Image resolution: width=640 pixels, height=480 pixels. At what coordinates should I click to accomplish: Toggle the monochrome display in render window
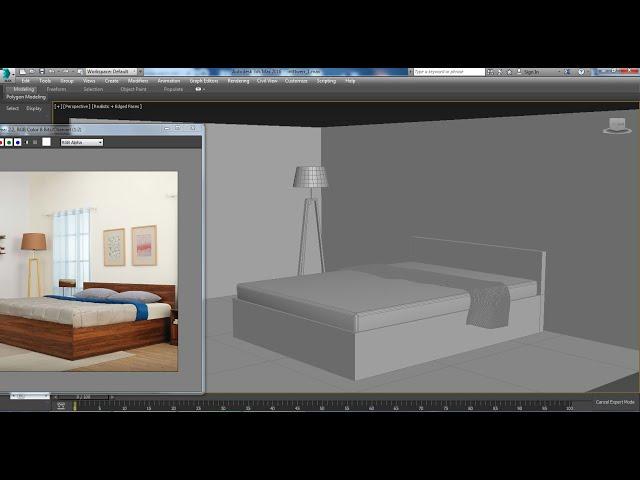(35, 142)
